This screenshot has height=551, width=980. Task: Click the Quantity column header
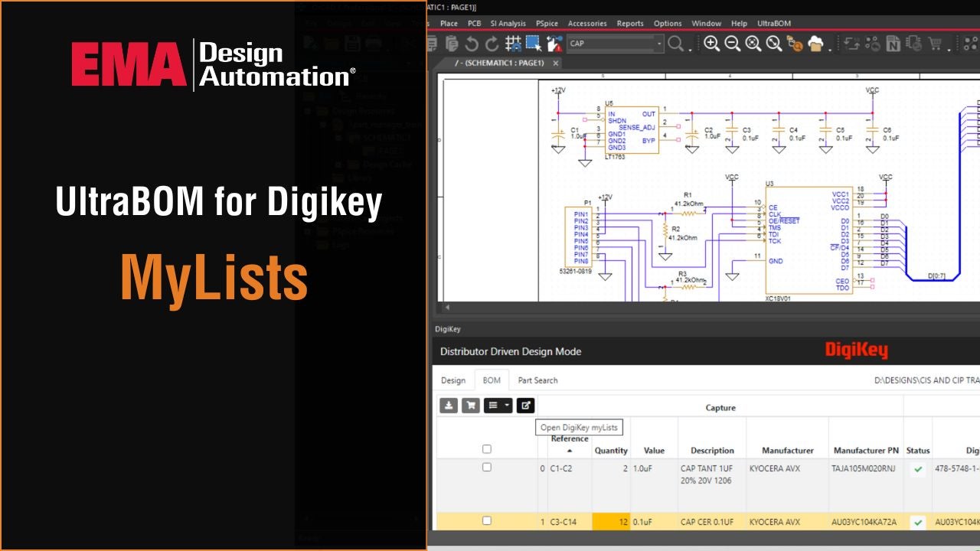coord(611,451)
